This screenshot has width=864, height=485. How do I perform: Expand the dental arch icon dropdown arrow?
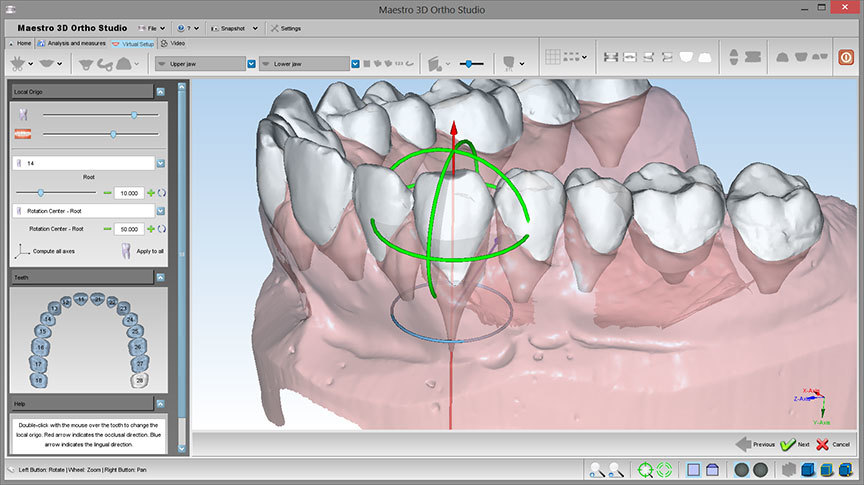coord(60,64)
